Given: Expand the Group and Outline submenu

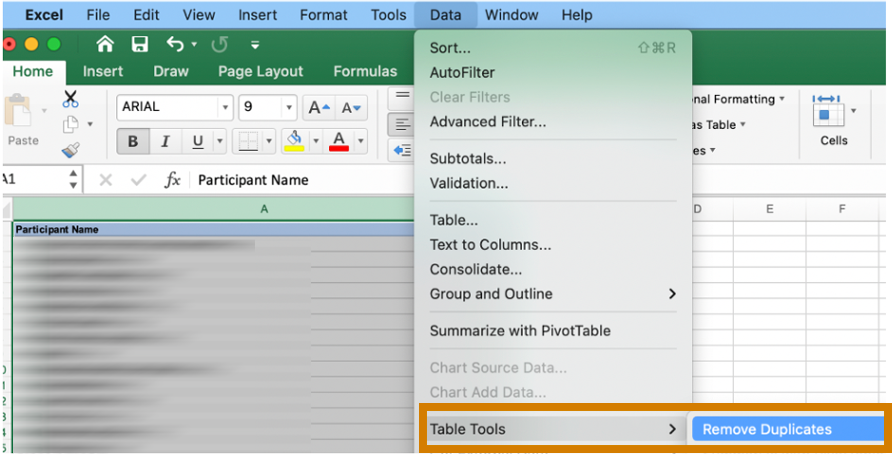Looking at the screenshot, I should coord(553,294).
